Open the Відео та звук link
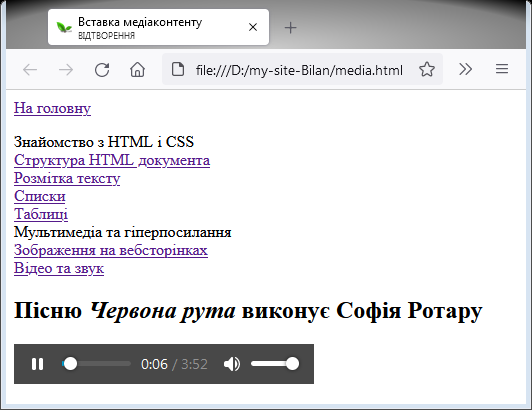The height and width of the screenshot is (410, 532). click(59, 268)
